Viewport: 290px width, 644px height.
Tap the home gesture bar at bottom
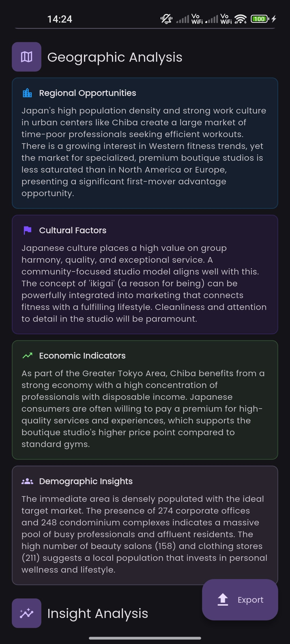[145, 638]
